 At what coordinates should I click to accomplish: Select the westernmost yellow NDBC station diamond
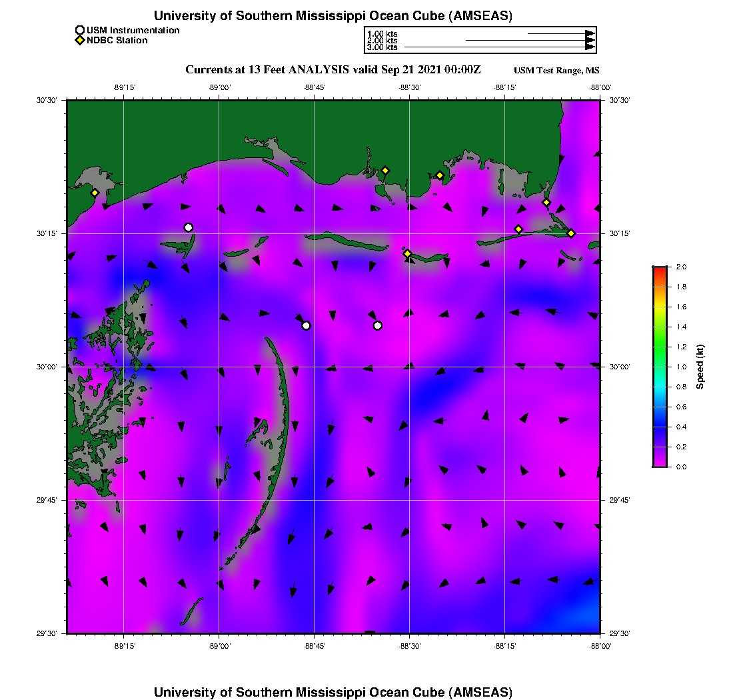click(x=95, y=193)
